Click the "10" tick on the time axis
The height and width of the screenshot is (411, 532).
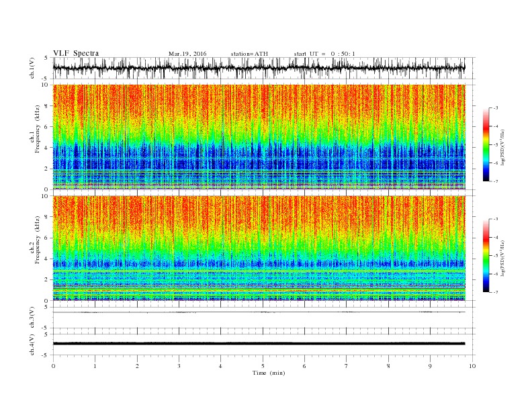tap(472, 366)
